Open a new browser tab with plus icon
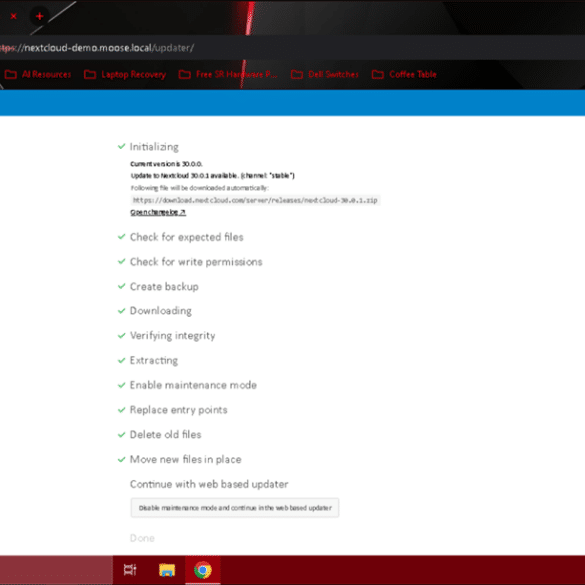The height and width of the screenshot is (585, 585). click(40, 16)
